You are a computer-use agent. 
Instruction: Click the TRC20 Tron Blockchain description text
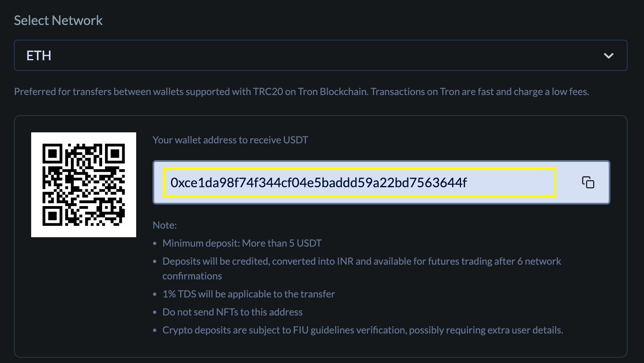pos(301,92)
